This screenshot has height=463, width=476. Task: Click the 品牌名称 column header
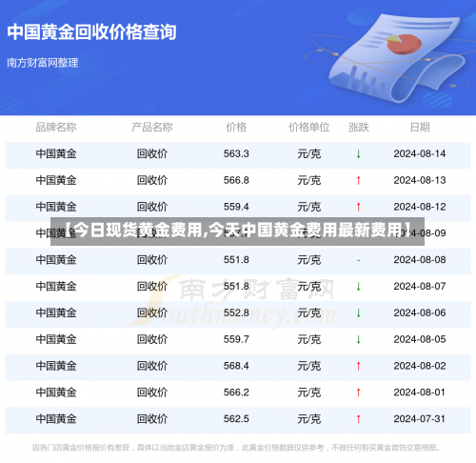coord(56,128)
